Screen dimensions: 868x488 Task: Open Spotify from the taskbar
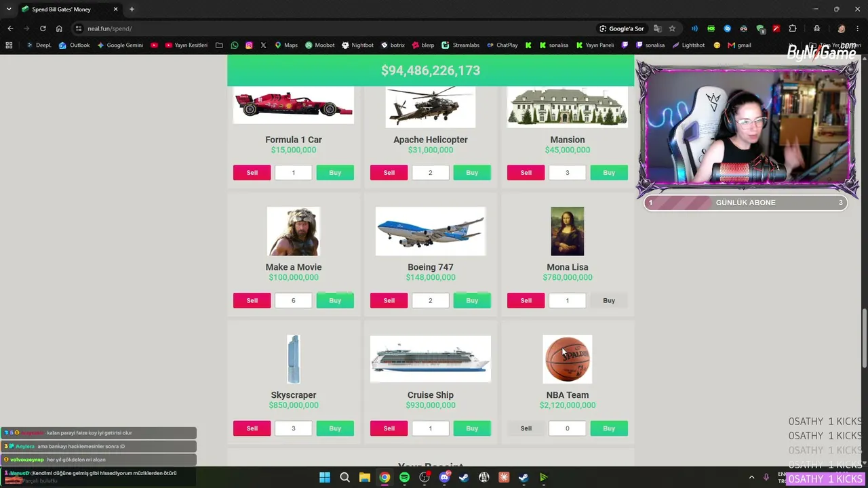click(404, 477)
